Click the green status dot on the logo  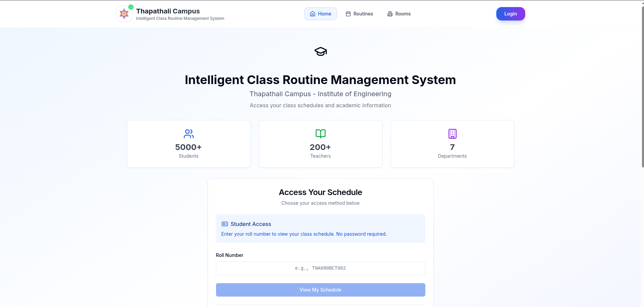coord(131,6)
